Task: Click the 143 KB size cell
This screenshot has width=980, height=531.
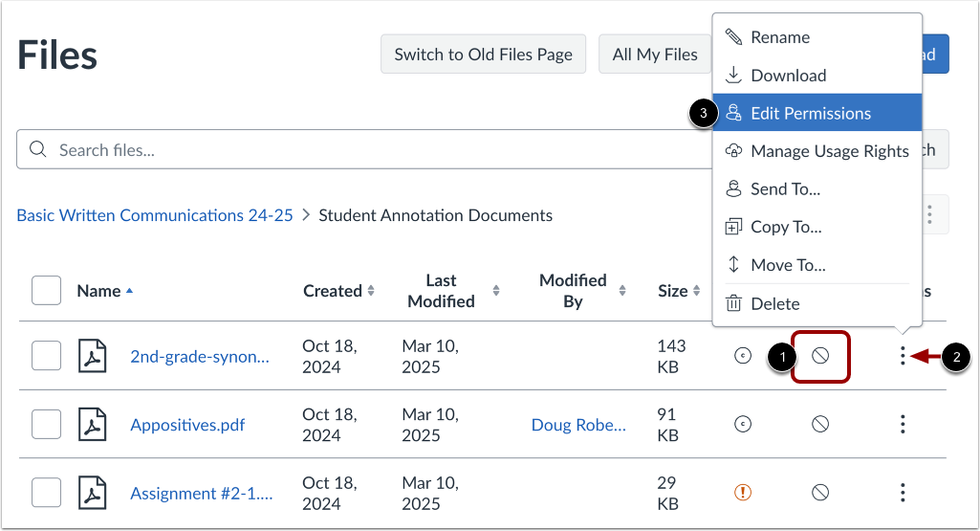Action: tap(671, 356)
